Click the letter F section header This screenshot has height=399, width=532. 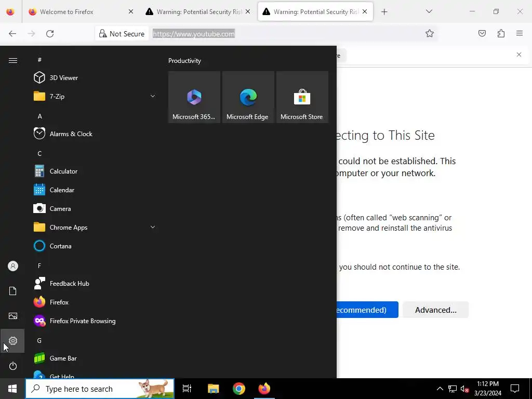(x=39, y=265)
